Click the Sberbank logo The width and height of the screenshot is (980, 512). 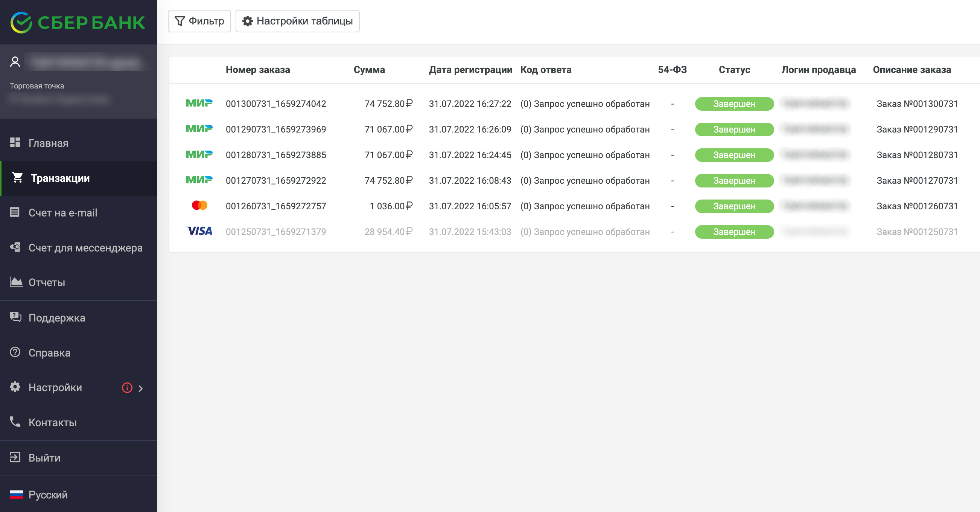(x=78, y=23)
